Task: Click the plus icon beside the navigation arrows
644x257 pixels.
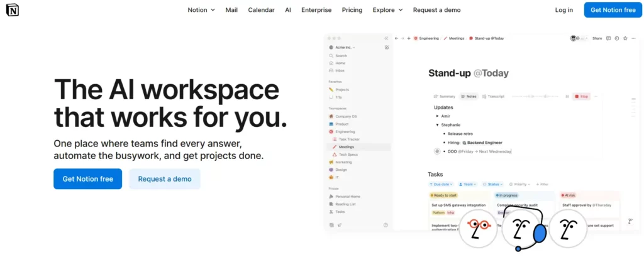Action: click(409, 38)
